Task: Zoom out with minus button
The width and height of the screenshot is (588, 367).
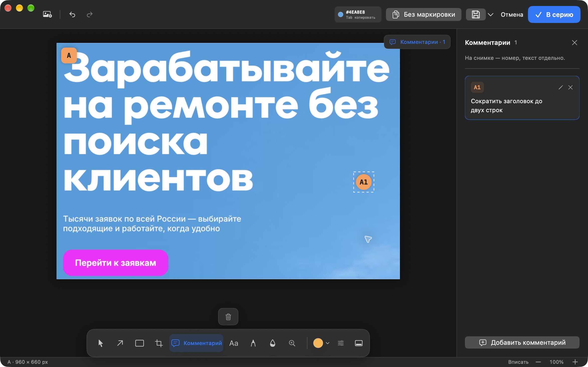Action: pos(538,362)
